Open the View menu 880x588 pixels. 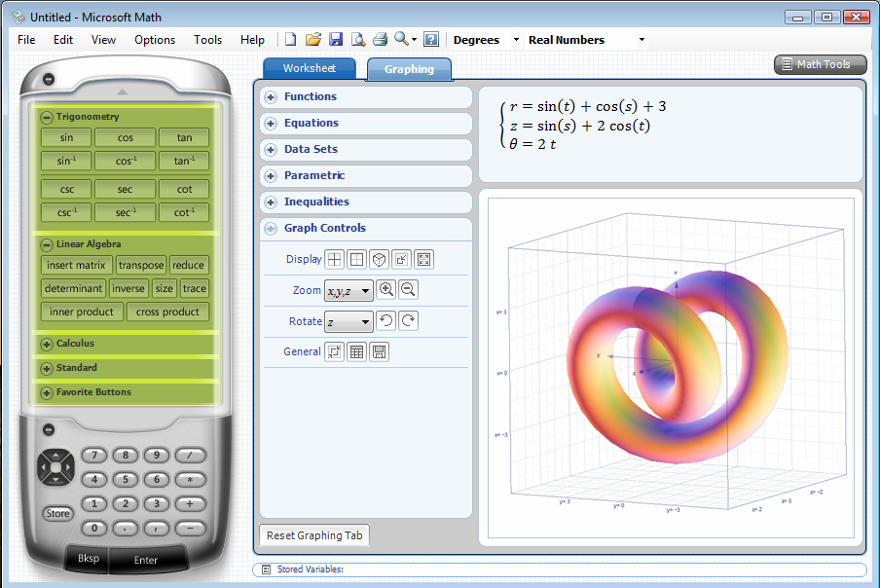(x=103, y=40)
